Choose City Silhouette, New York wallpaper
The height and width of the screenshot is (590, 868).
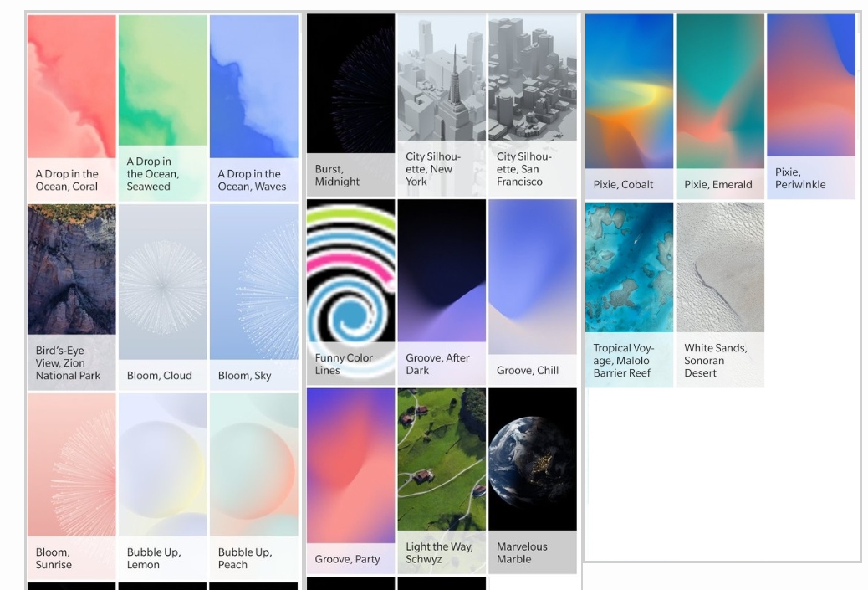point(442,105)
